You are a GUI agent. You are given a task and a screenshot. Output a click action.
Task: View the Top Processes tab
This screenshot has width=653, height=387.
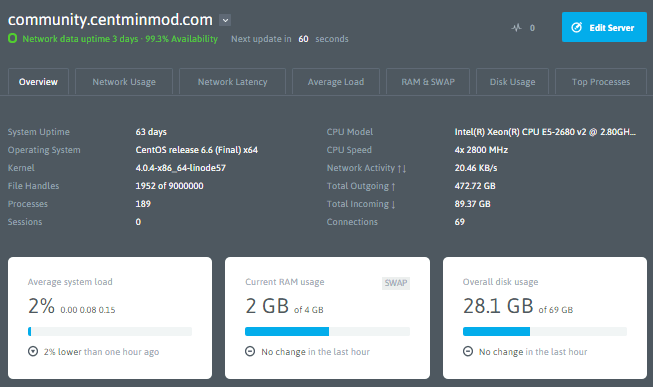pos(601,82)
